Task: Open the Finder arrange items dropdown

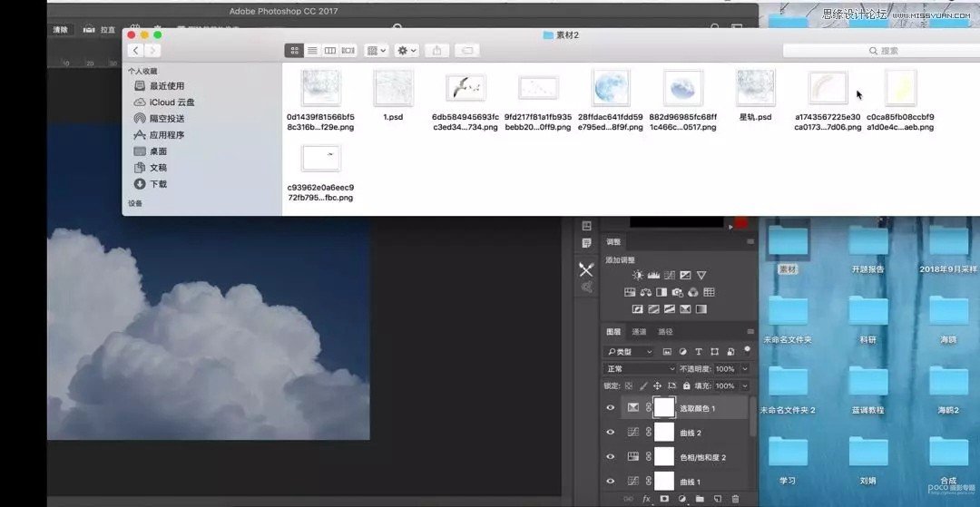Action: tap(377, 51)
